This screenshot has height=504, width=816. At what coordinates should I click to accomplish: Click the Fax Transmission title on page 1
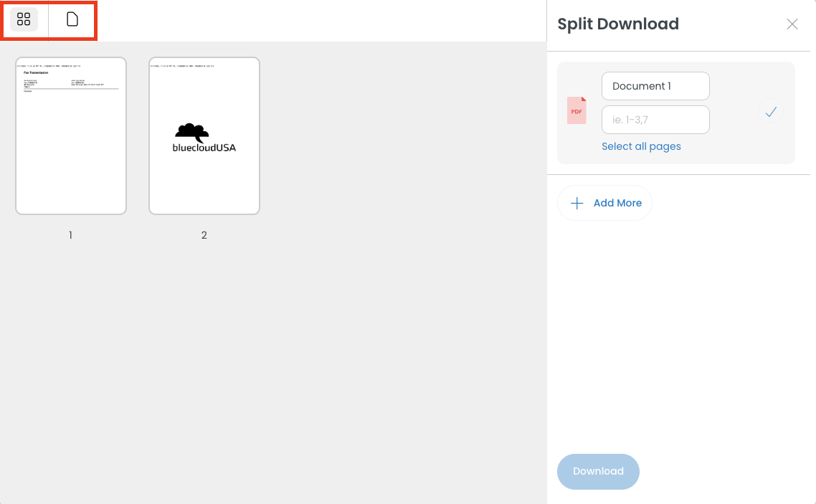[37, 72]
